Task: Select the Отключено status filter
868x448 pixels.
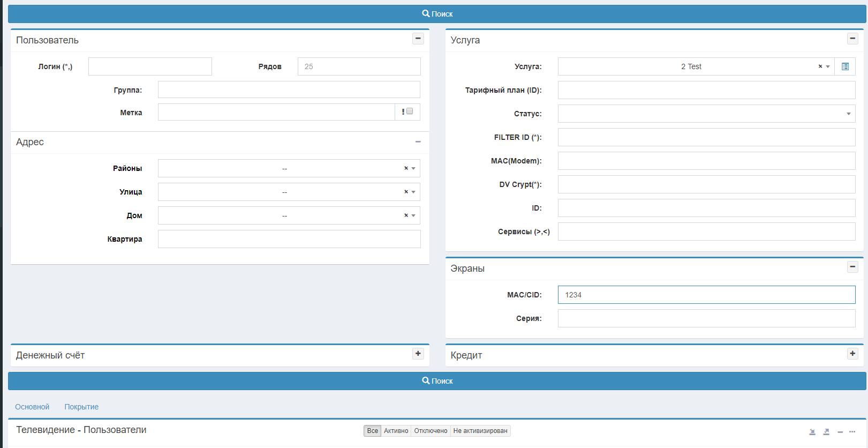Action: (x=431, y=431)
